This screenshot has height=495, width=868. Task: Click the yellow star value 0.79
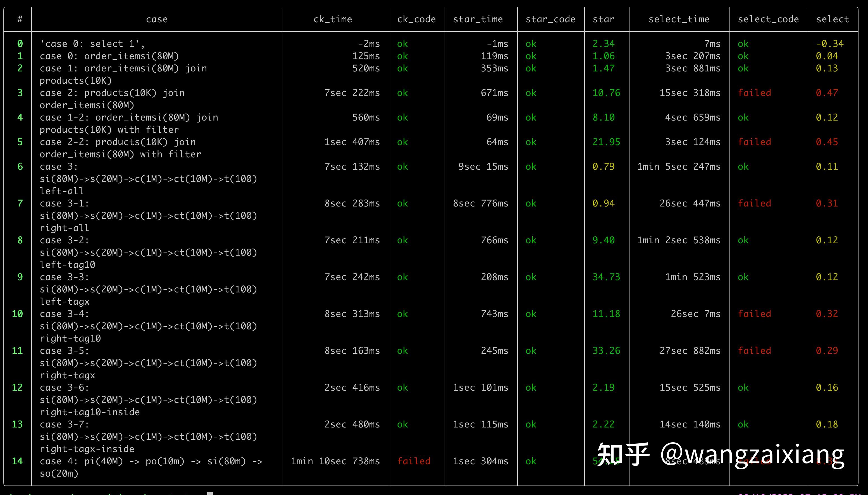603,167
